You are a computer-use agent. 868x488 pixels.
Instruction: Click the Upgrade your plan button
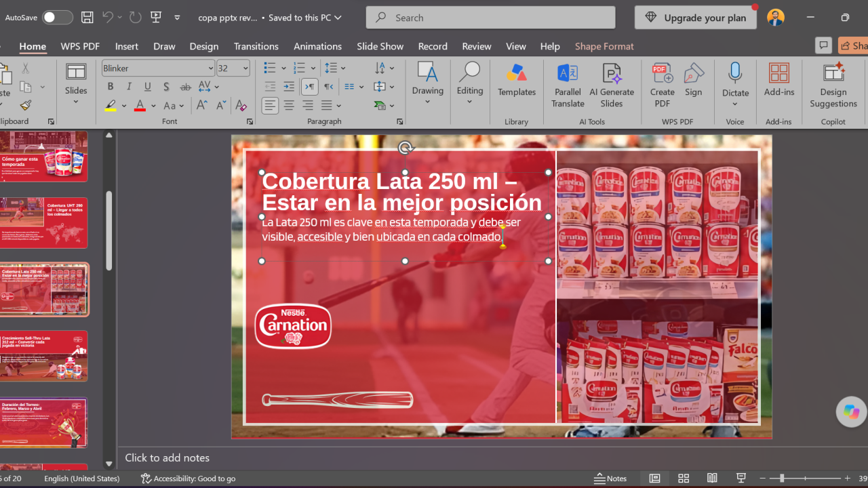pyautogui.click(x=695, y=18)
